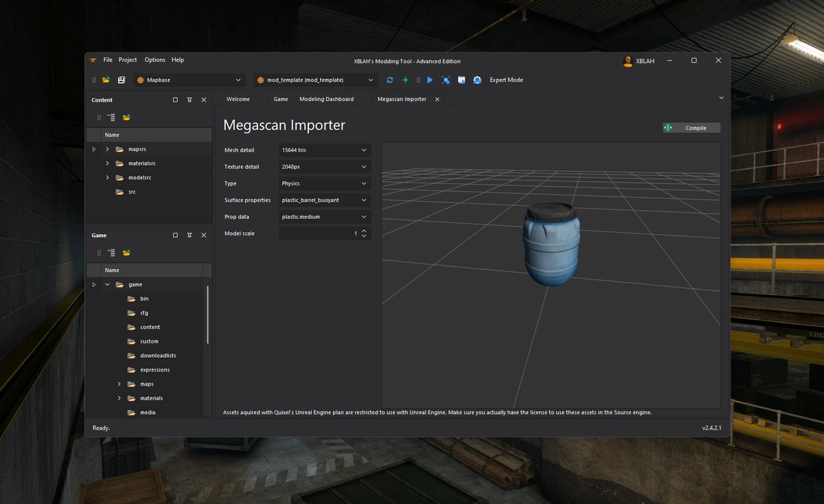Click the collapse-all icon in Content panel
824x504 pixels.
coord(111,117)
